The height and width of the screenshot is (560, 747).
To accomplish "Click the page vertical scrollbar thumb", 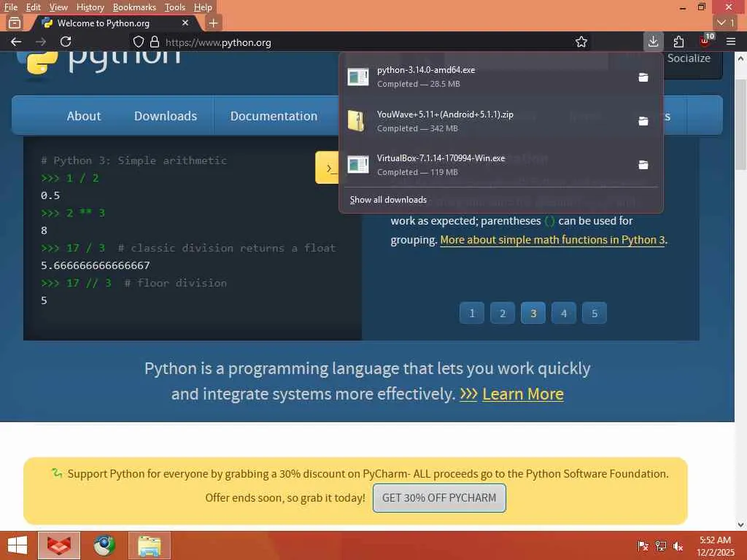I will coord(740,124).
